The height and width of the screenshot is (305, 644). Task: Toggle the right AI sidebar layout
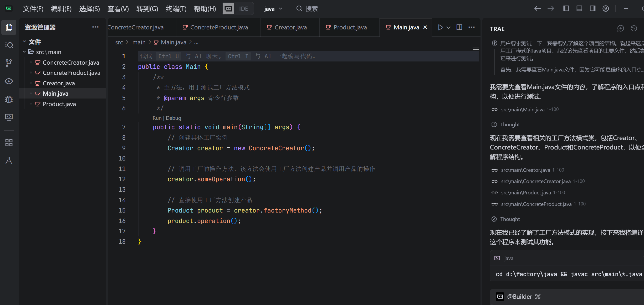pos(592,9)
